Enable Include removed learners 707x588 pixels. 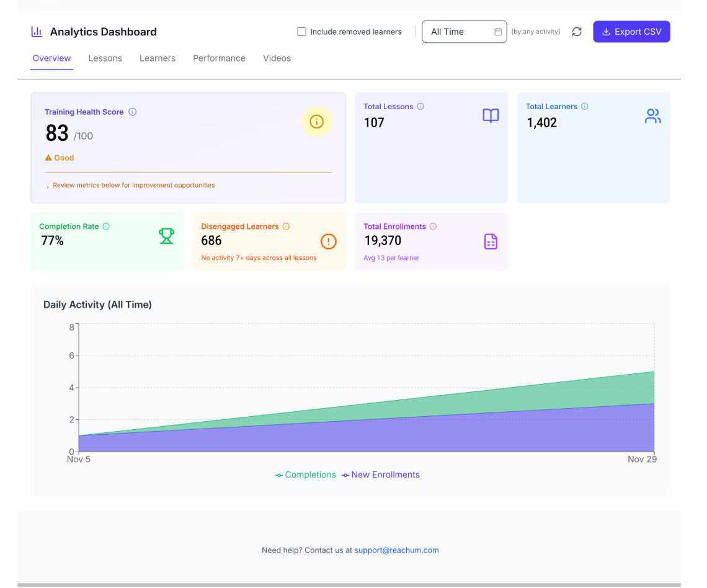click(x=301, y=32)
